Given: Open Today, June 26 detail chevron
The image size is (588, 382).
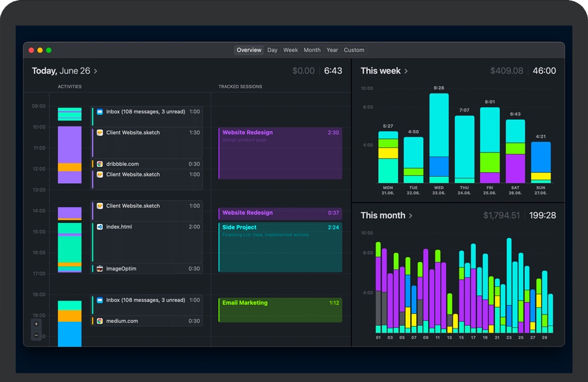Looking at the screenshot, I should (x=96, y=71).
